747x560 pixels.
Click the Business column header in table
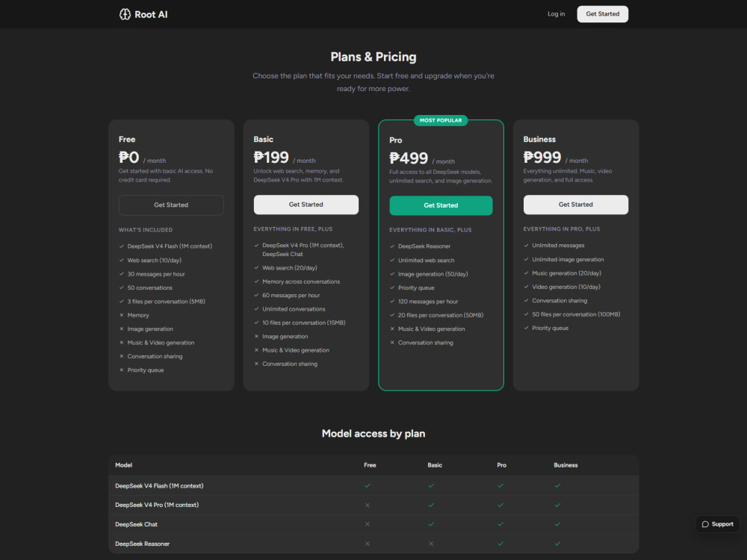point(565,464)
